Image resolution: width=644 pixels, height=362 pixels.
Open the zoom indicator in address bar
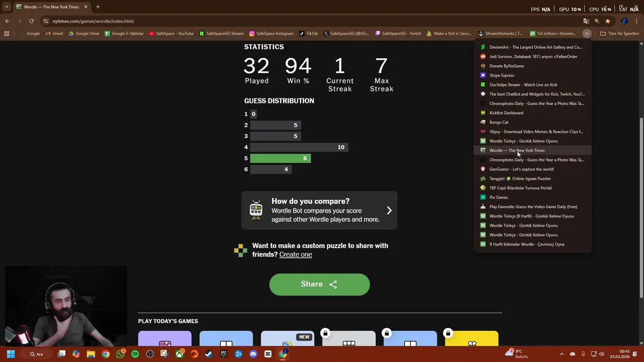click(597, 21)
